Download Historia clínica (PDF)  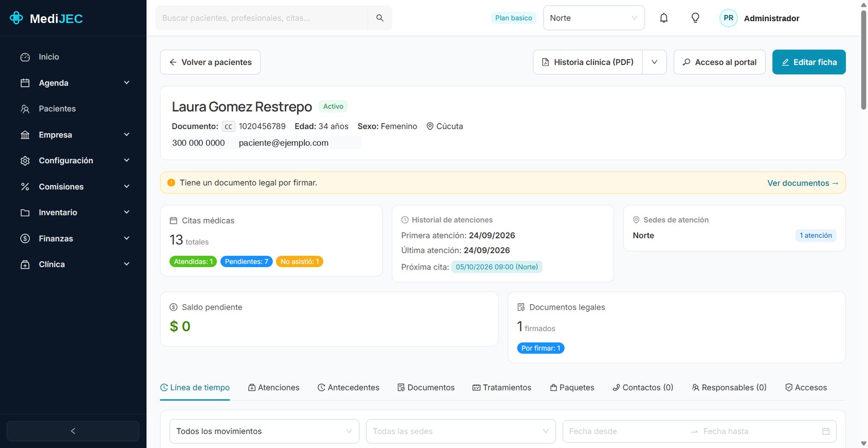tap(588, 62)
